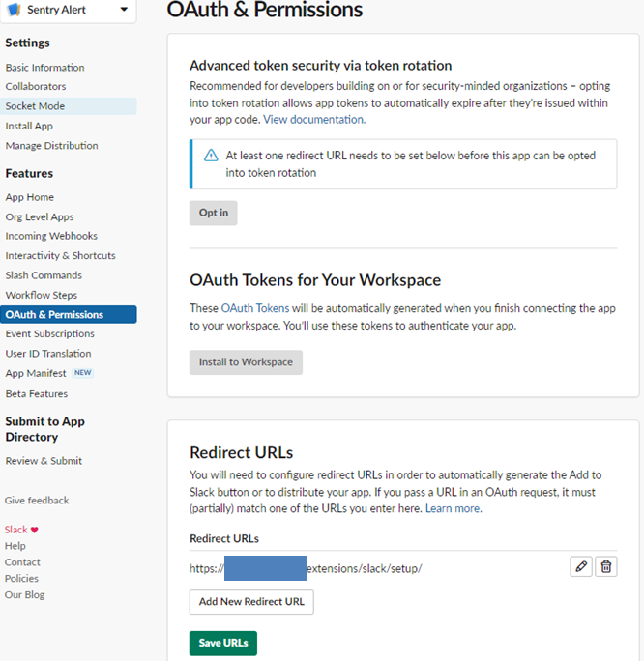Open the Collaborators page
Image resolution: width=644 pixels, height=661 pixels.
click(x=36, y=86)
